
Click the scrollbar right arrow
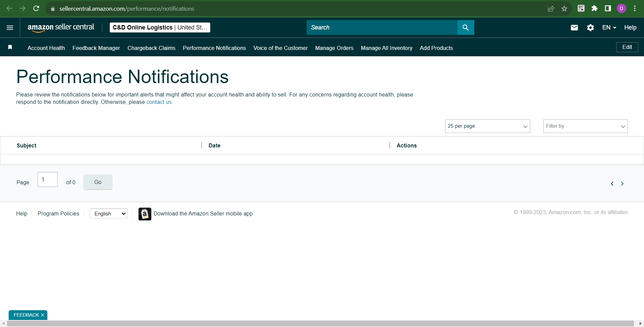640,324
